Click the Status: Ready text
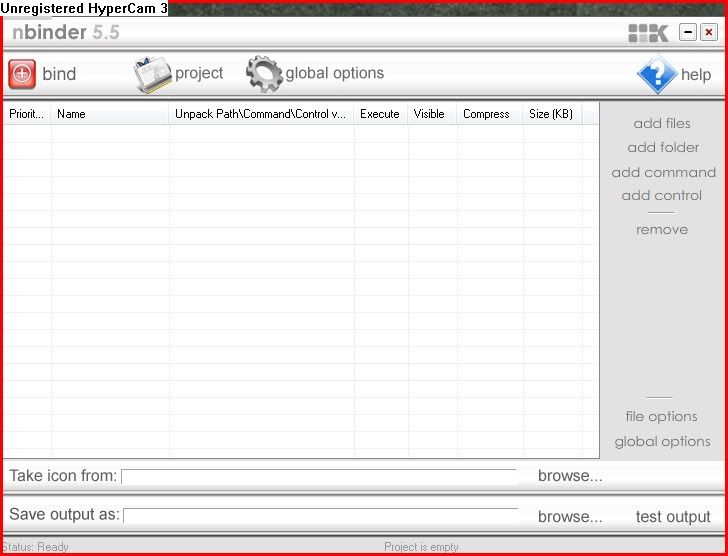The width and height of the screenshot is (728, 556). coord(35,547)
